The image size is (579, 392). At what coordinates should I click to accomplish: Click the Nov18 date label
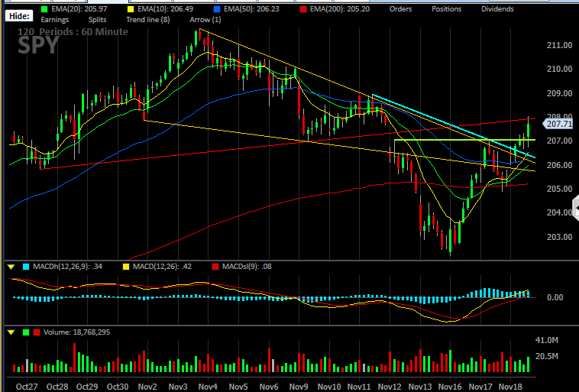coord(510,387)
